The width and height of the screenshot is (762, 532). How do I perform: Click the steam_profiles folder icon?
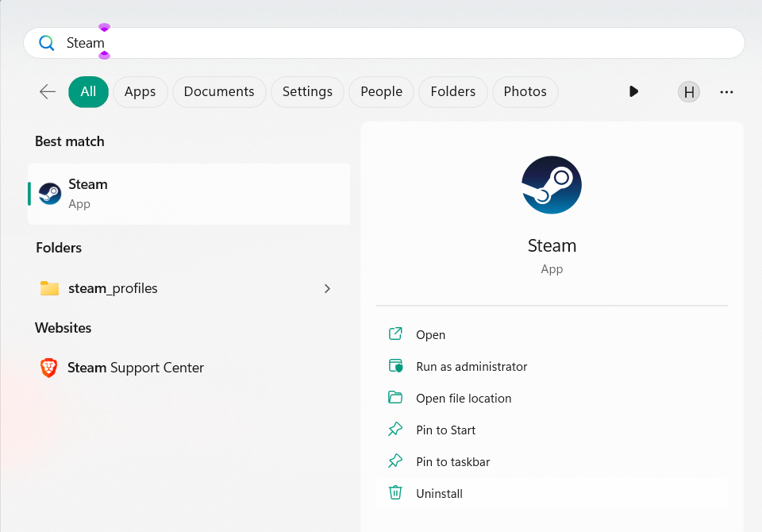50,288
